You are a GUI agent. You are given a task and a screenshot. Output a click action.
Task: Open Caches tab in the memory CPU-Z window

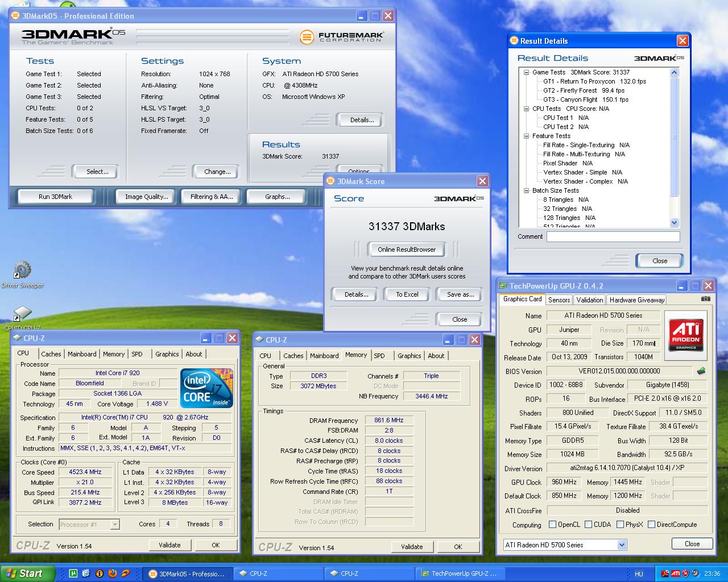click(x=293, y=356)
